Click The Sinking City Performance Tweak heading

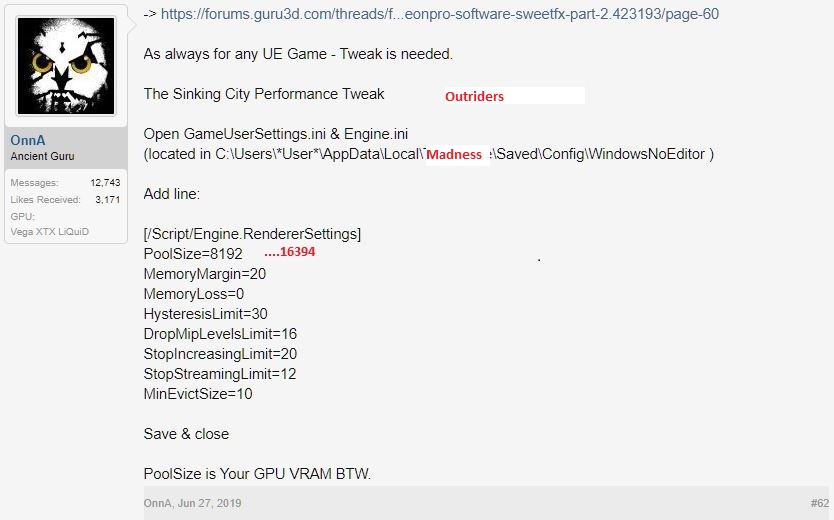tap(264, 94)
